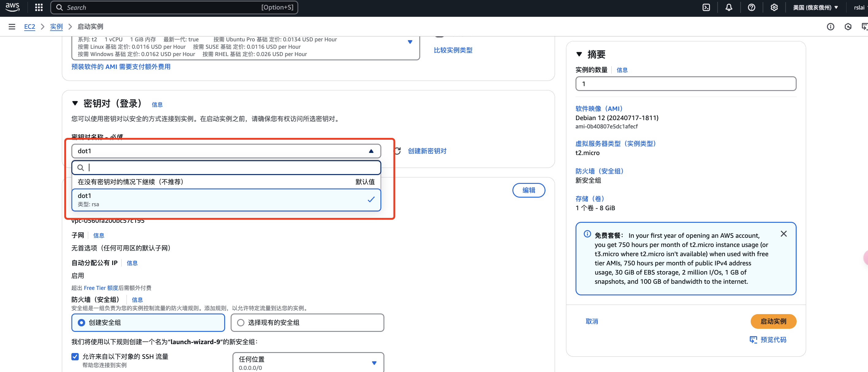Open the AWS services grid menu
Viewport: 868px width, 372px height.
tap(39, 7)
